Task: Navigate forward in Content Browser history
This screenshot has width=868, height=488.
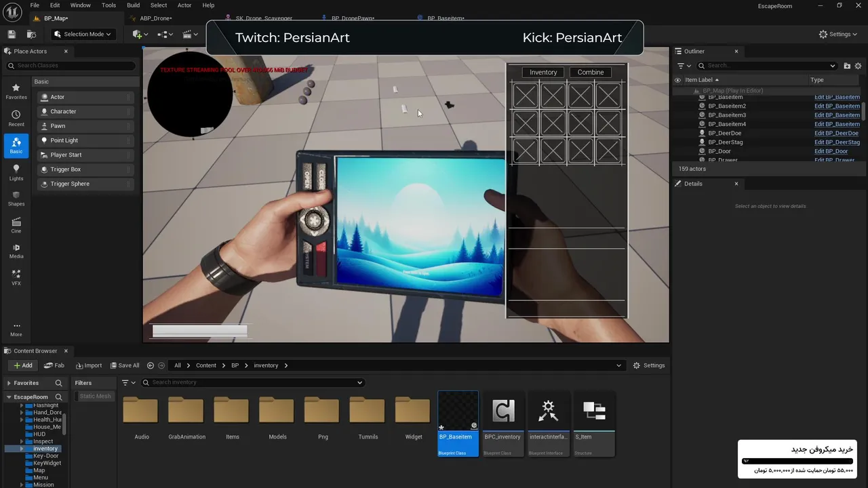Action: (x=161, y=365)
